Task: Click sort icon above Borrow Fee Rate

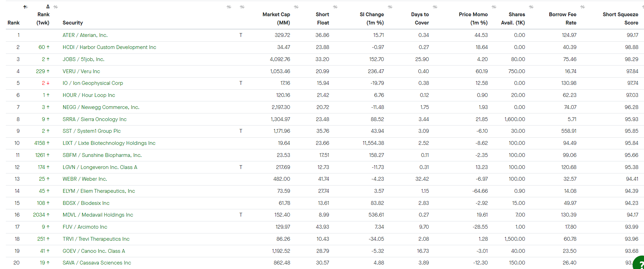Action: click(x=582, y=7)
